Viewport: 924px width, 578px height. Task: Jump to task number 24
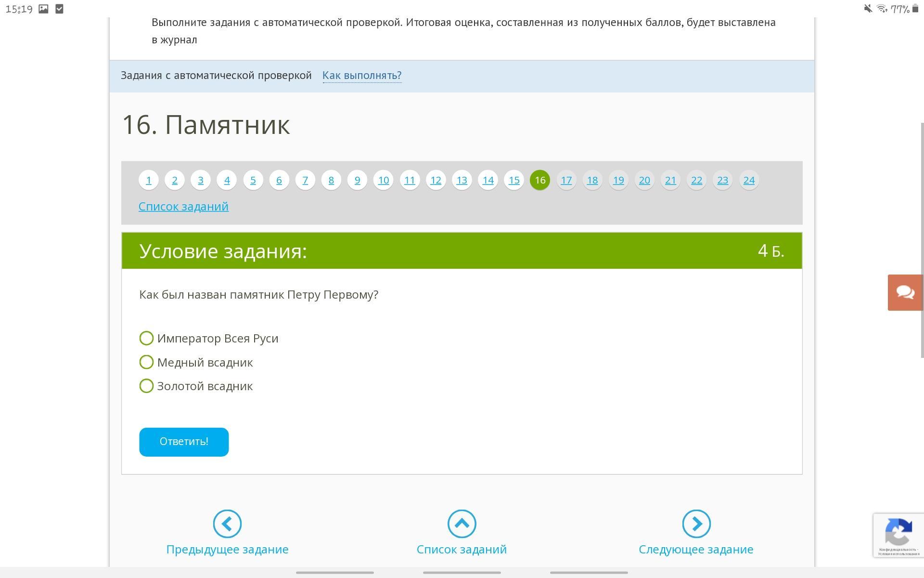(x=749, y=180)
